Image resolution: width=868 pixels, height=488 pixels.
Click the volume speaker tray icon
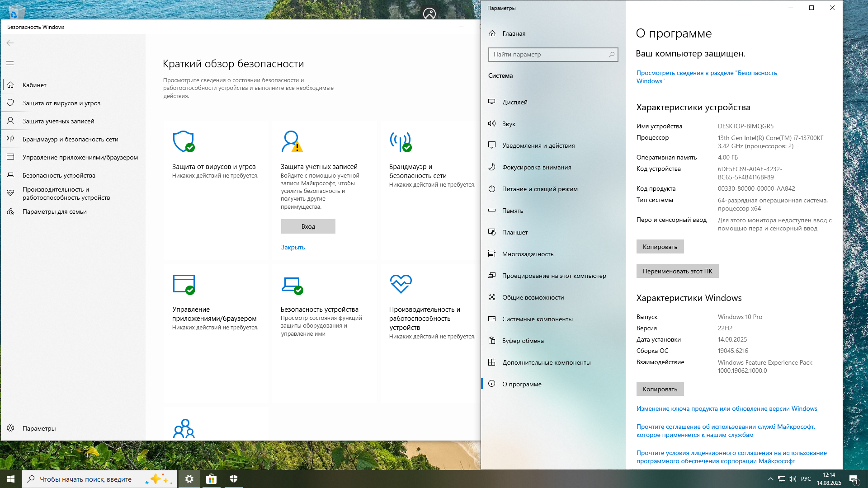tap(793, 479)
